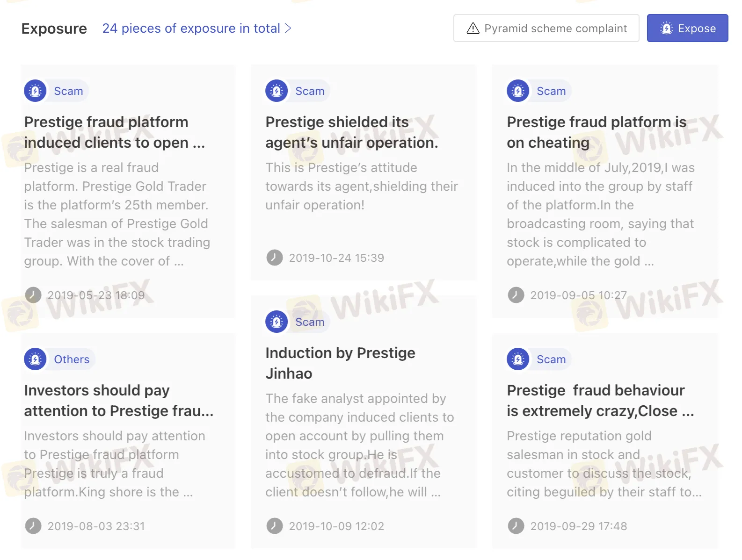
Task: Click the siren icon on the 'Induction by Prestige Jinhao' card
Action: click(276, 322)
